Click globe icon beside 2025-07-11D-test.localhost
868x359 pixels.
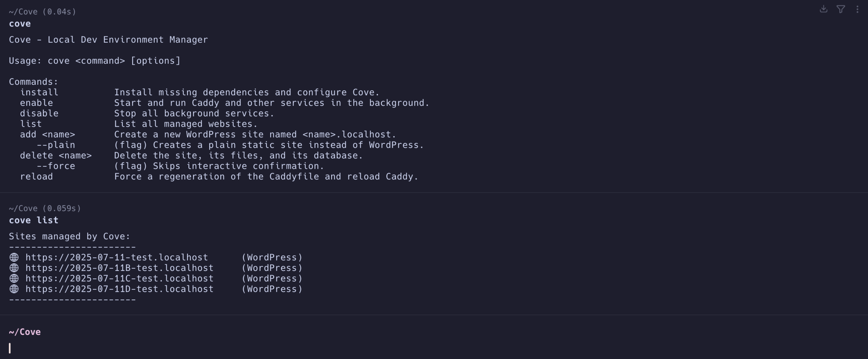click(x=14, y=289)
